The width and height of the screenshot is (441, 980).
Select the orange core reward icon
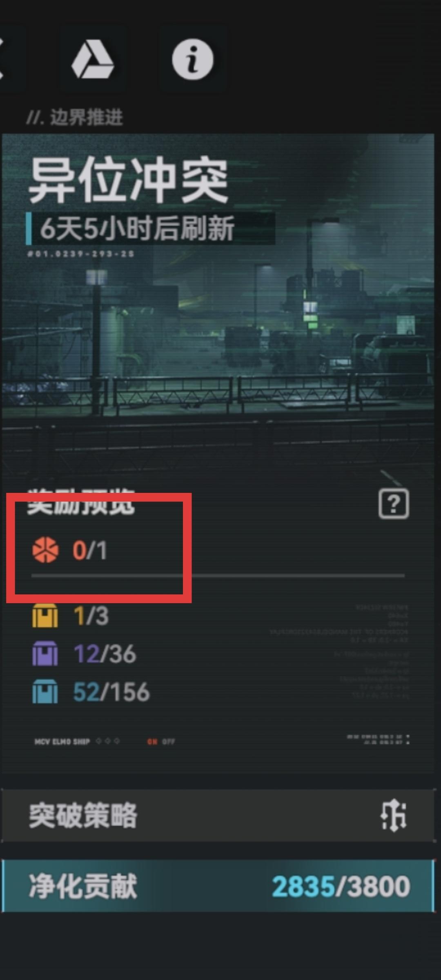(x=45, y=550)
